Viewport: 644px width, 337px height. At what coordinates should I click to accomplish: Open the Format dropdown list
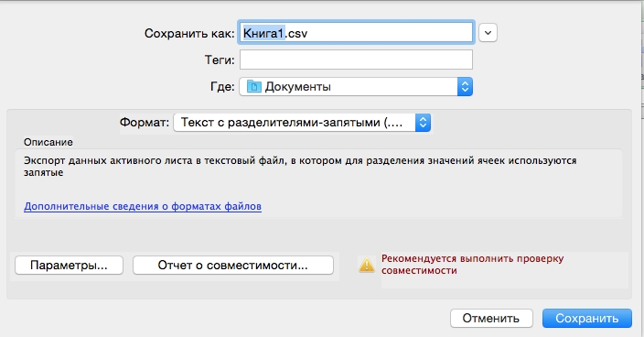click(302, 123)
